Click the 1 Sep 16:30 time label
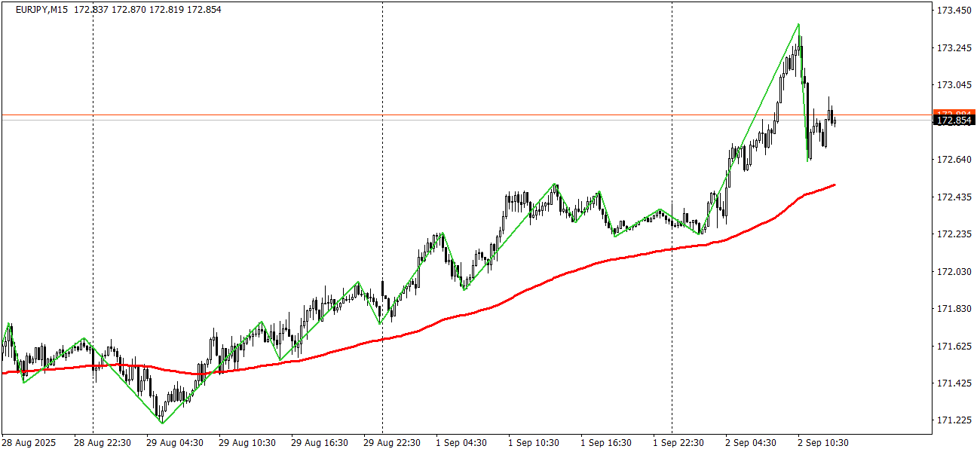This screenshot has height=452, width=980. 607,442
